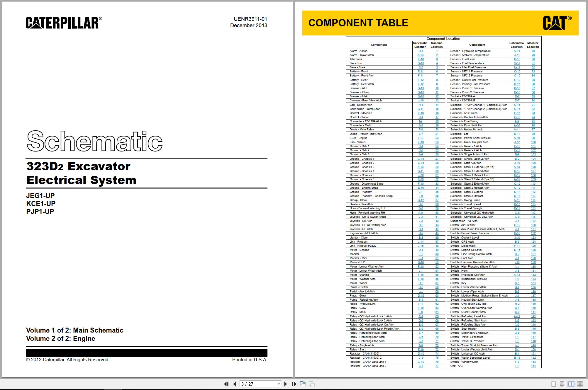
Task: Click the previous view icon
Action: tap(303, 384)
